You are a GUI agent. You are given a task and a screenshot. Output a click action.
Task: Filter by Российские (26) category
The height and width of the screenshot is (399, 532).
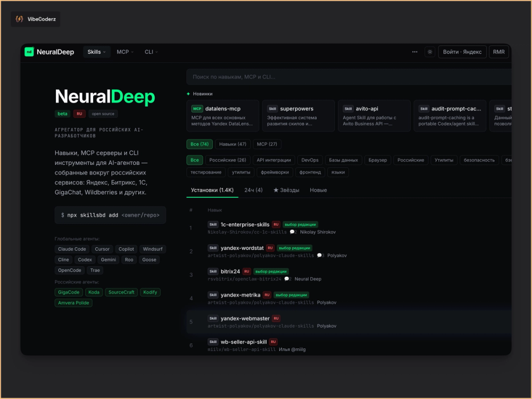pyautogui.click(x=228, y=160)
